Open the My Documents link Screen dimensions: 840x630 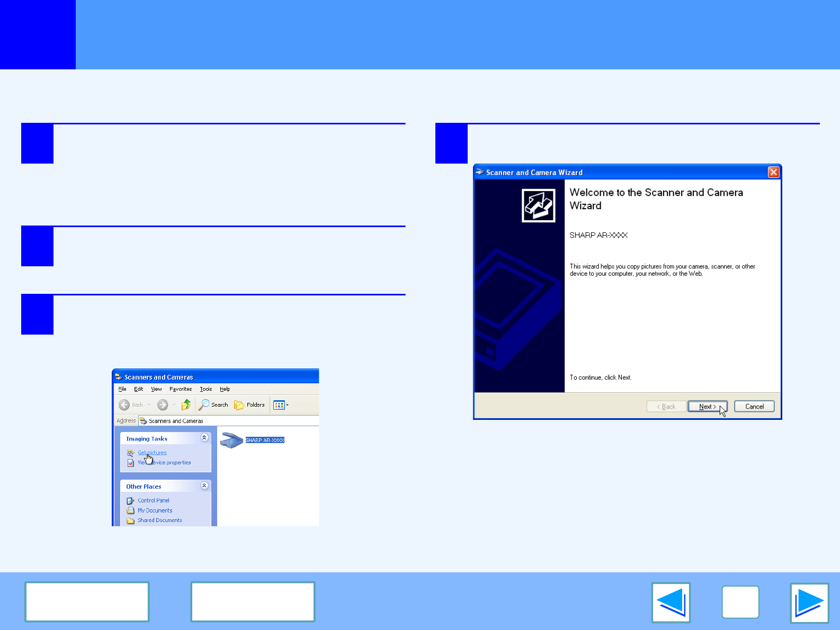[x=155, y=511]
